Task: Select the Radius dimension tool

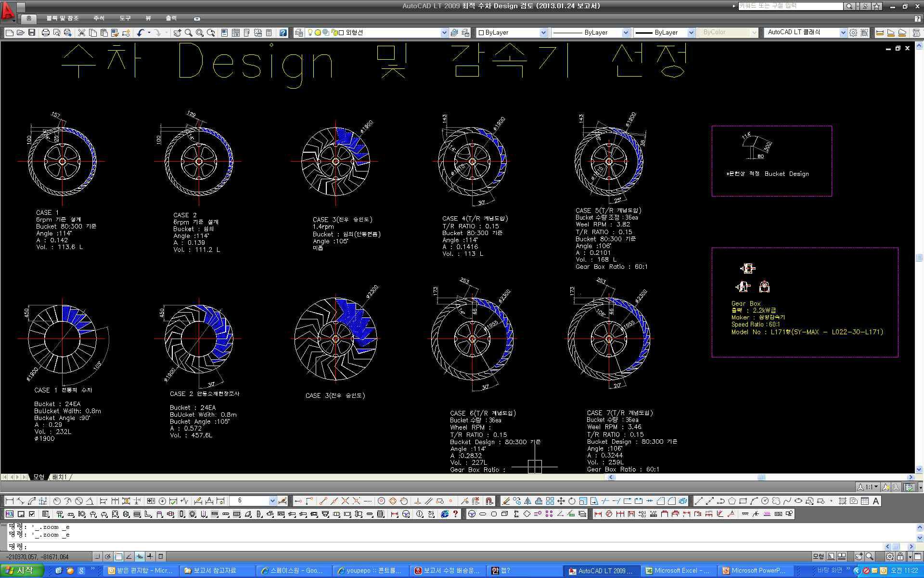Action: pyautogui.click(x=57, y=501)
